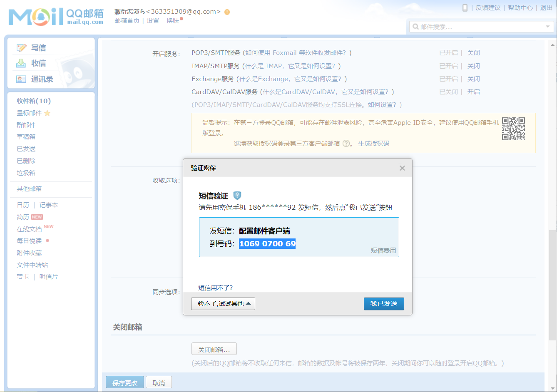Open 在线文档 in the sidebar
Screen dimensions: 557x392
[29, 229]
